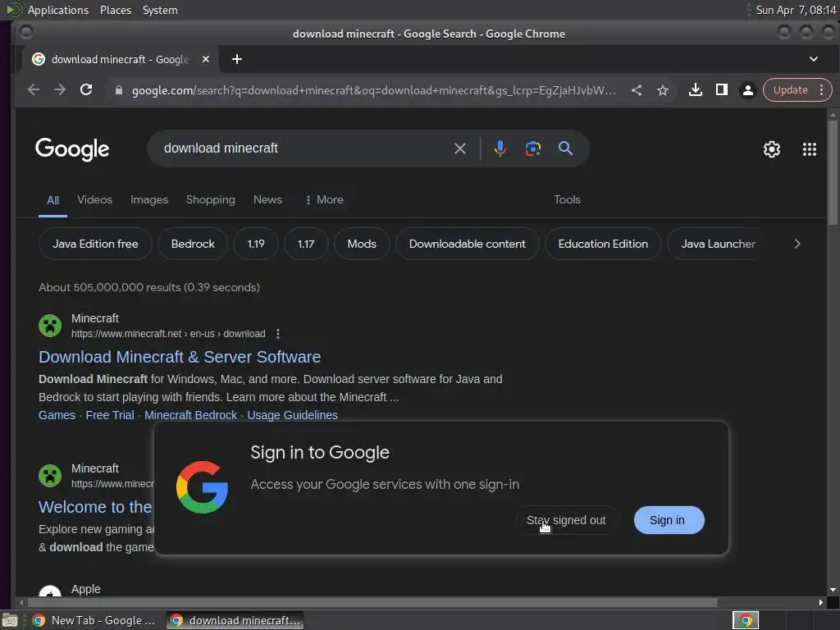
Task: Submit search with the magnifier icon
Action: pyautogui.click(x=566, y=148)
